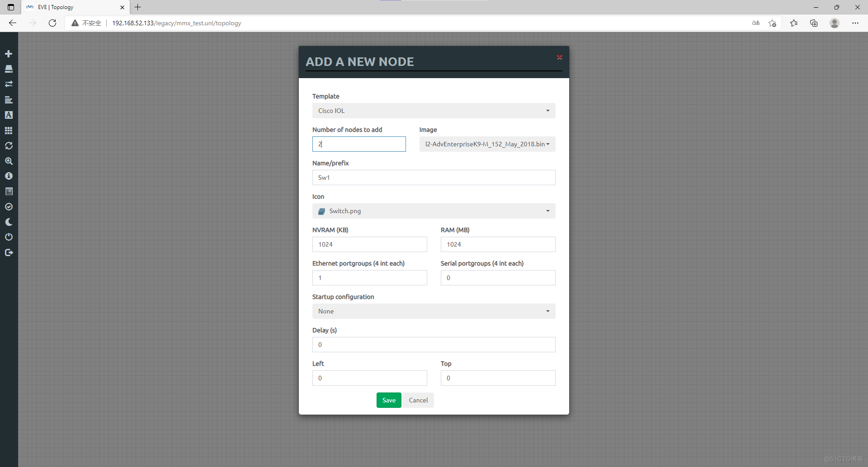
Task: Click the Lock lab checkmark icon
Action: (x=9, y=207)
